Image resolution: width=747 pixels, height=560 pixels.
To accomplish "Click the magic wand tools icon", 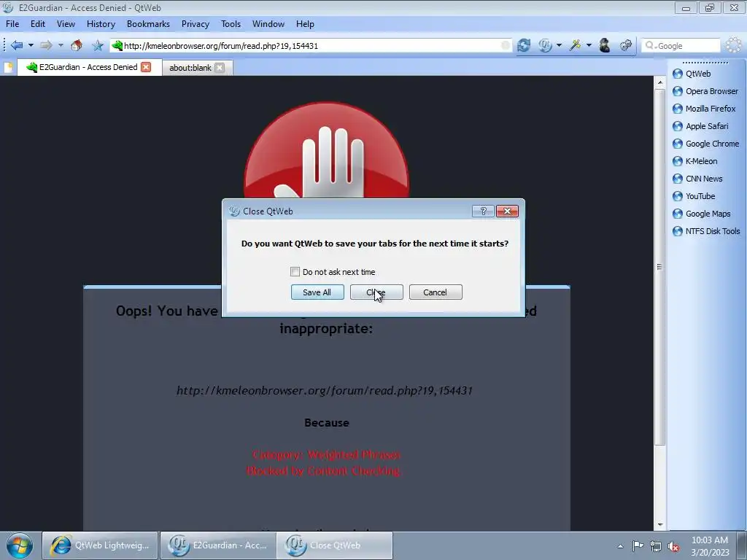I will coord(575,45).
